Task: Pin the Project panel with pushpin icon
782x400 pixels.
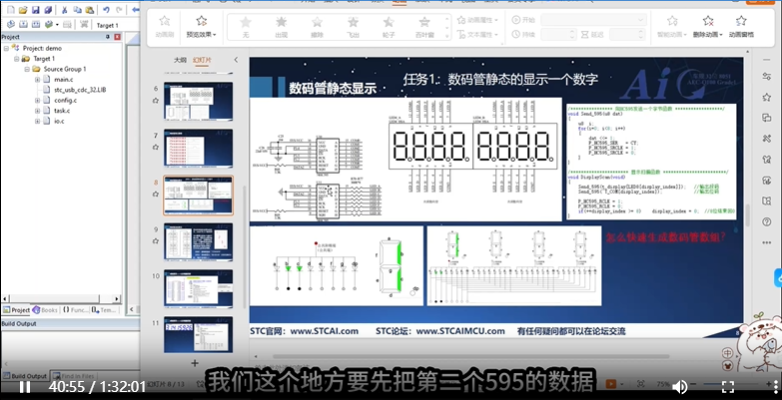Action: click(108, 37)
